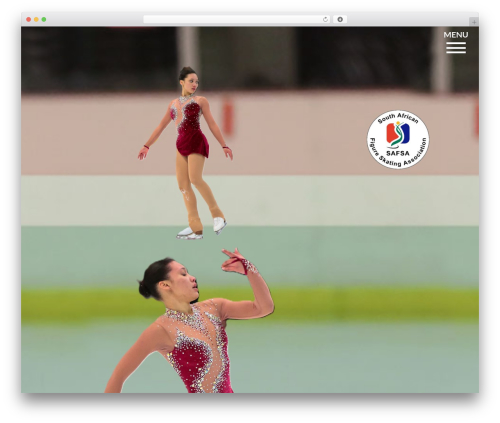500x423 pixels.
Task: Click the MENU label
Action: 456,35
